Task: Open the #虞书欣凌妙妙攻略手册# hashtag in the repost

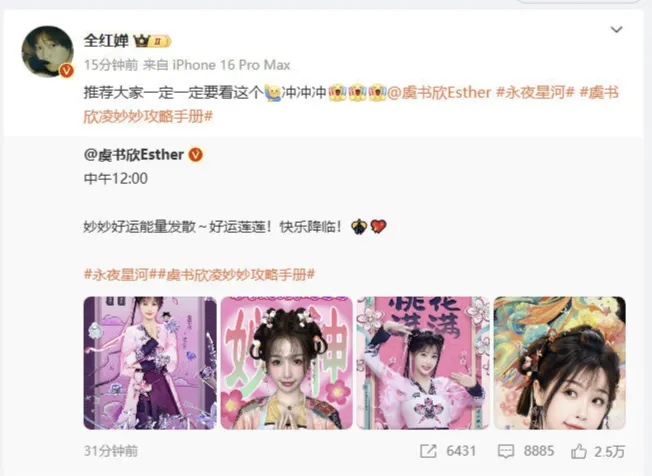Action: 236,274
